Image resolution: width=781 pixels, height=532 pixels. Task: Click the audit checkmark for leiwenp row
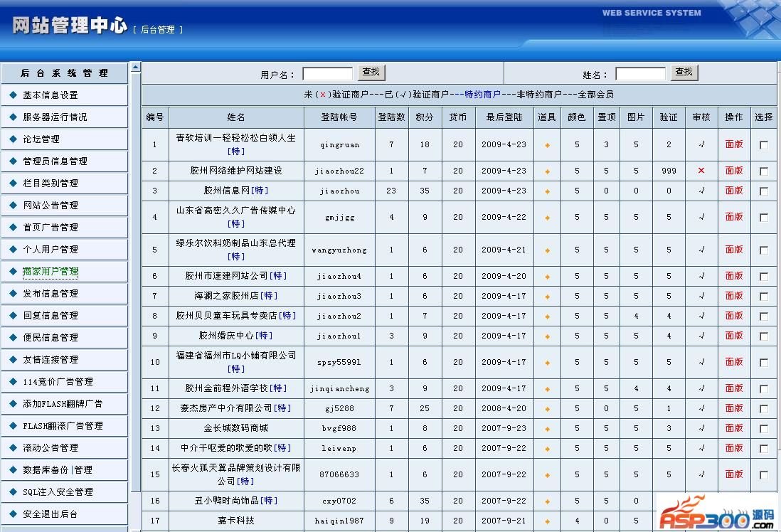pyautogui.click(x=701, y=448)
